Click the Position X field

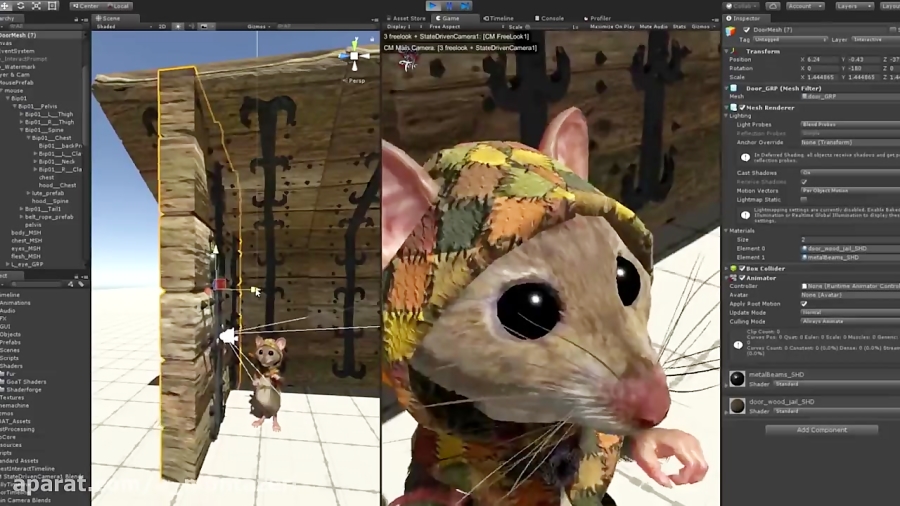pos(823,60)
